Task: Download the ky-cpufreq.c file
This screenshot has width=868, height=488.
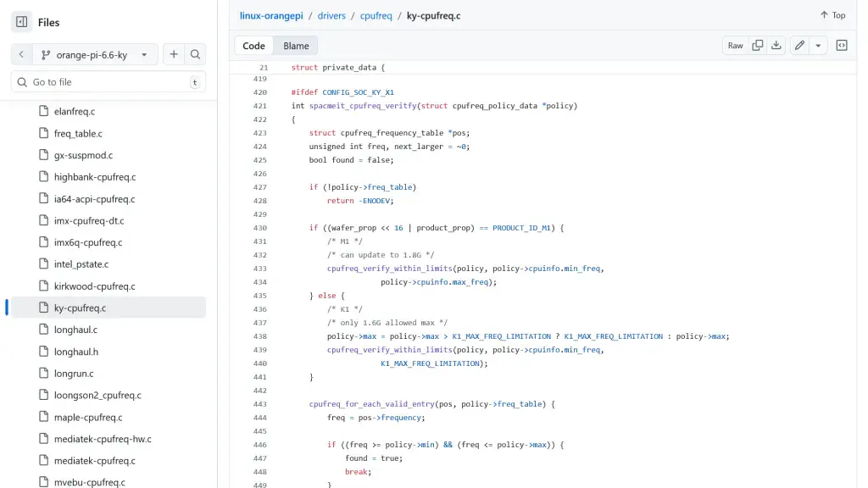Action: click(x=776, y=45)
